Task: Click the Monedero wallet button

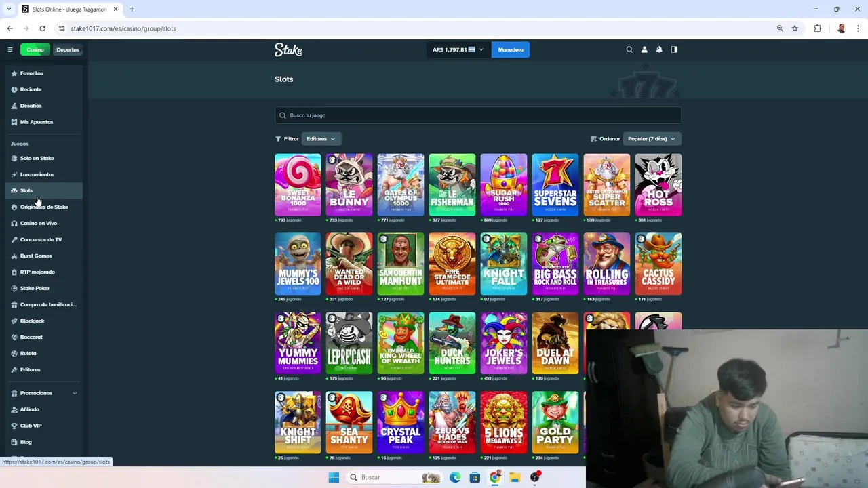Action: 511,49
